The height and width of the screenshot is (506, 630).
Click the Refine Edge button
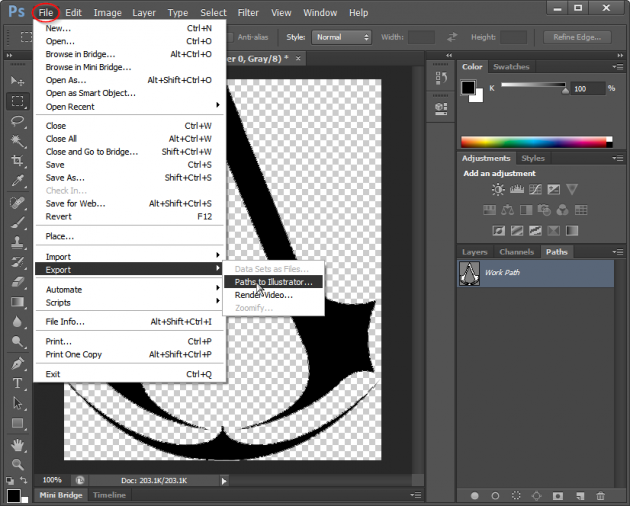[577, 37]
